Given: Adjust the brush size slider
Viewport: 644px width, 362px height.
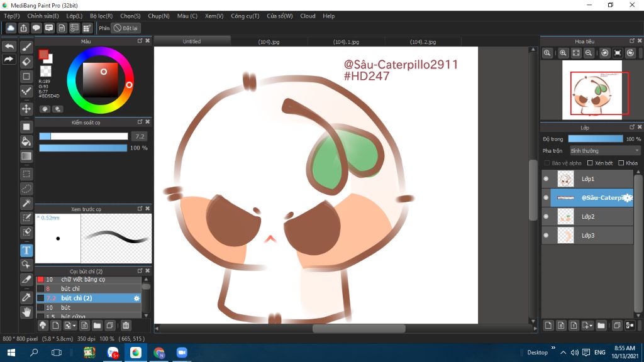Looking at the screenshot, I should [84, 136].
